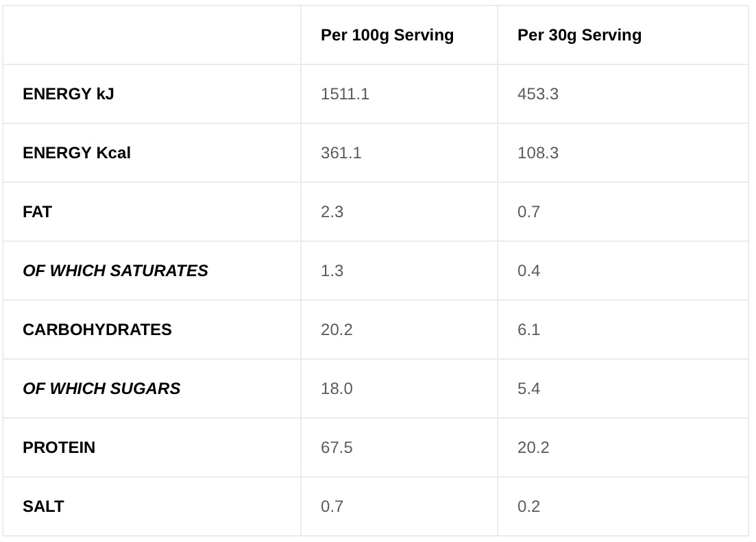Click the OF WHICH SATURATES label
The image size is (756, 542).
(115, 271)
